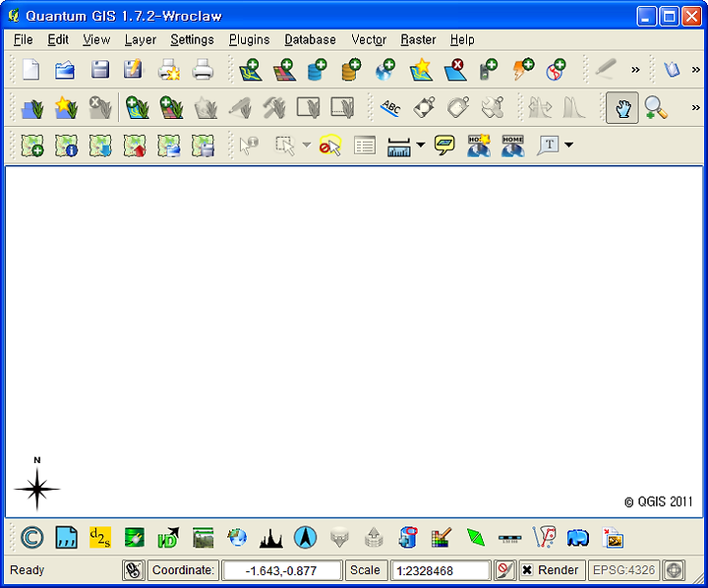Open the Plugins menu
Viewport: 708px width, 588px height.
click(x=249, y=39)
